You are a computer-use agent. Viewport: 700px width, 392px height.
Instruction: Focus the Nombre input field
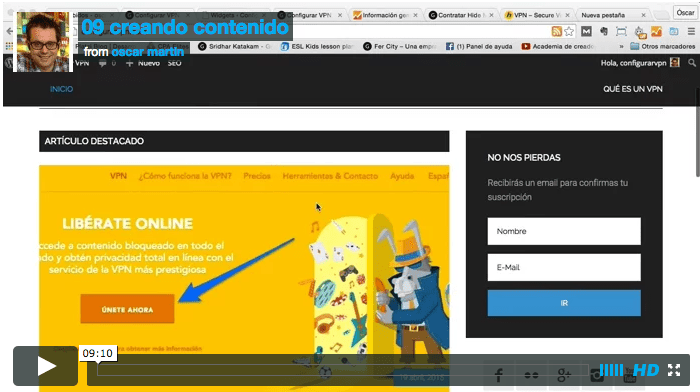click(x=564, y=231)
